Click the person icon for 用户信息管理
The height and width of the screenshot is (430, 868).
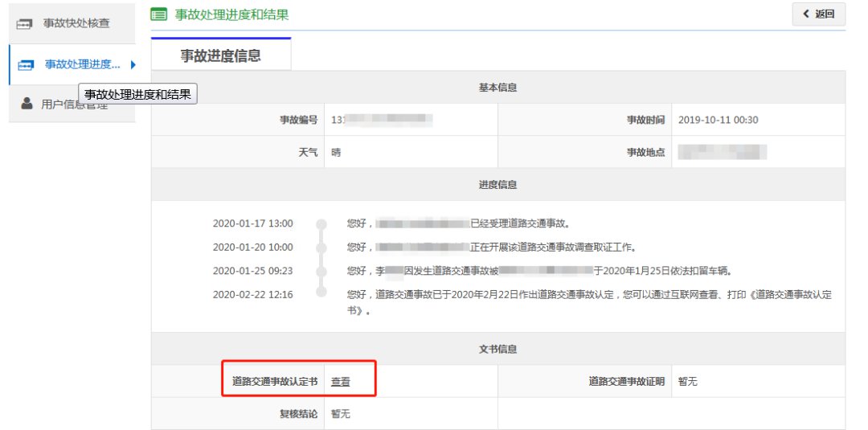[x=27, y=104]
